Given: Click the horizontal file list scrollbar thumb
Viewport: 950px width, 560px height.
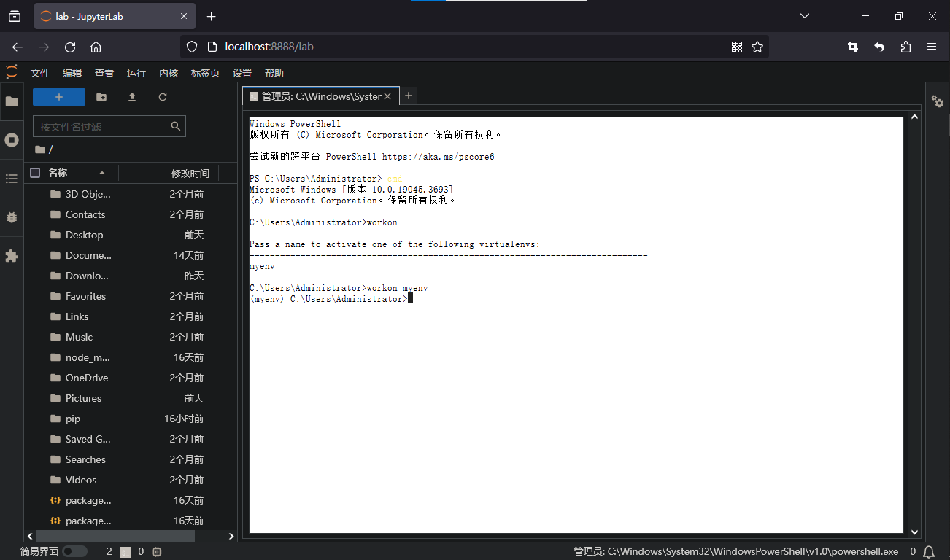Looking at the screenshot, I should (x=115, y=536).
